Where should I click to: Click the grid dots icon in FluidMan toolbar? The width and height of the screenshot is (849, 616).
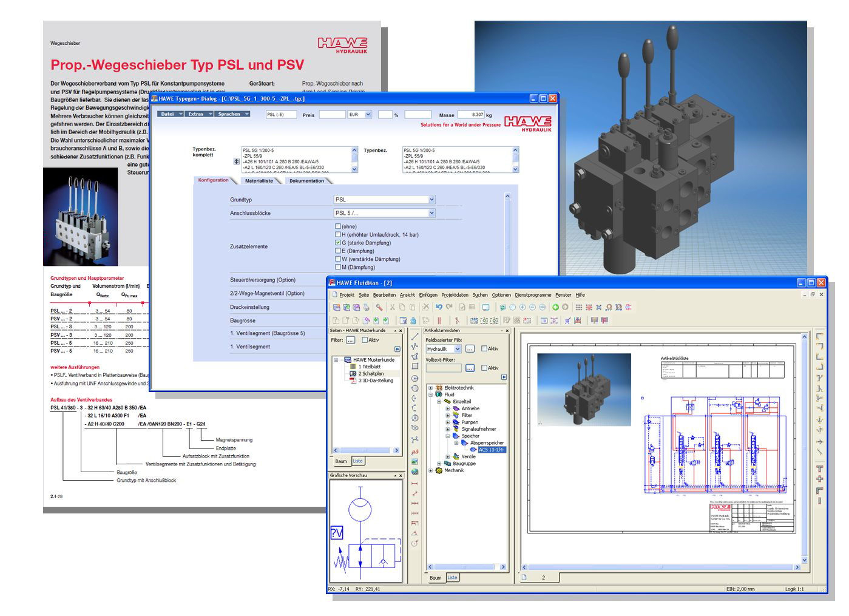[579, 307]
